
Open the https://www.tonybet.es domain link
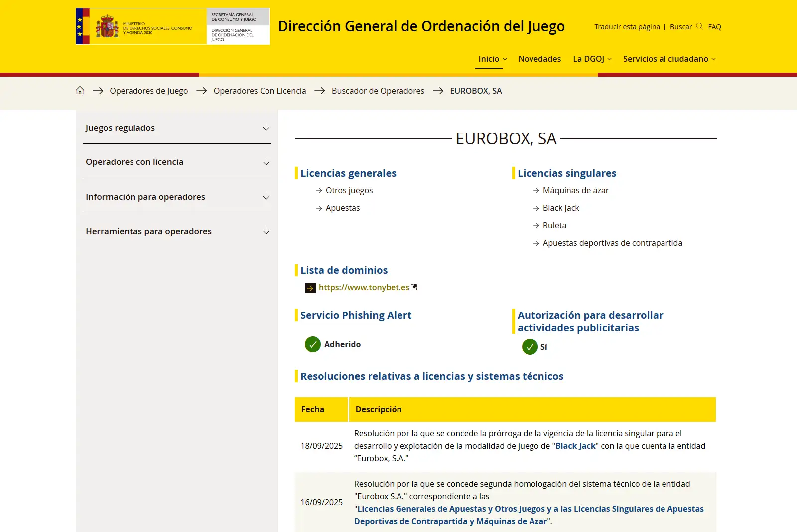364,287
